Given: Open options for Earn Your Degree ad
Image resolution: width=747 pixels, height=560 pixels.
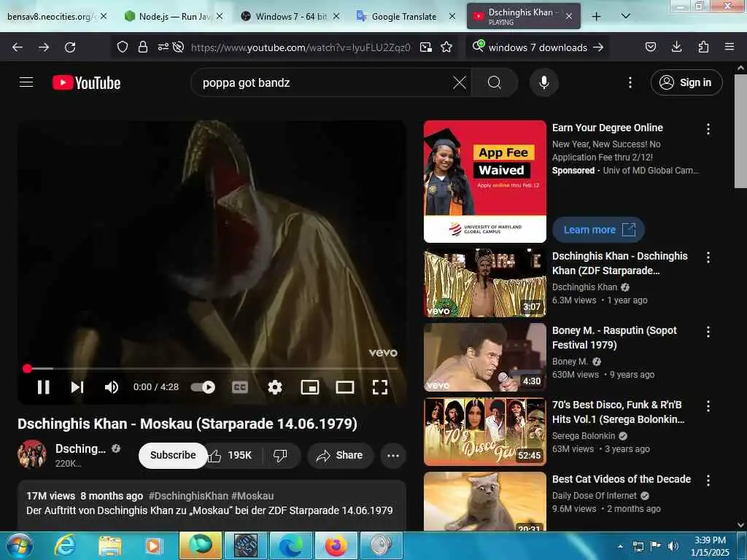Looking at the screenshot, I should click(x=708, y=129).
